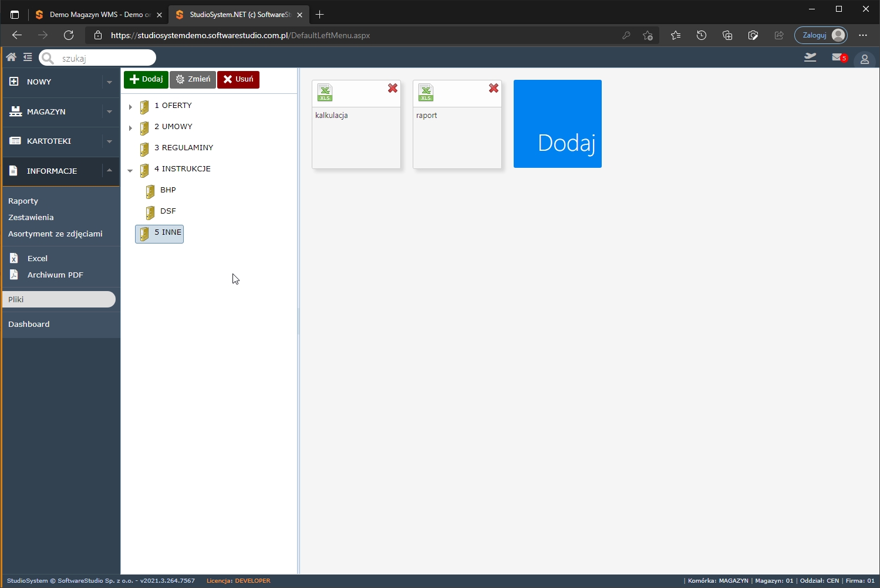
Task: Click the XLS icon of raport file
Action: coord(426,93)
